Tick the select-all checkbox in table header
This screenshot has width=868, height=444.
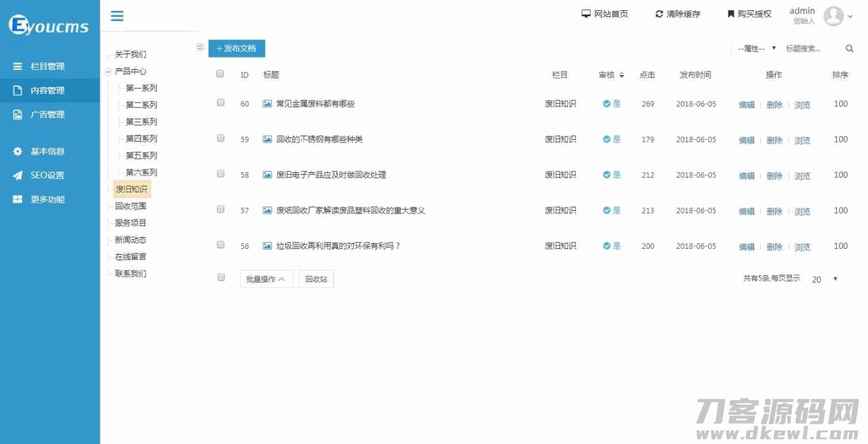click(x=220, y=74)
